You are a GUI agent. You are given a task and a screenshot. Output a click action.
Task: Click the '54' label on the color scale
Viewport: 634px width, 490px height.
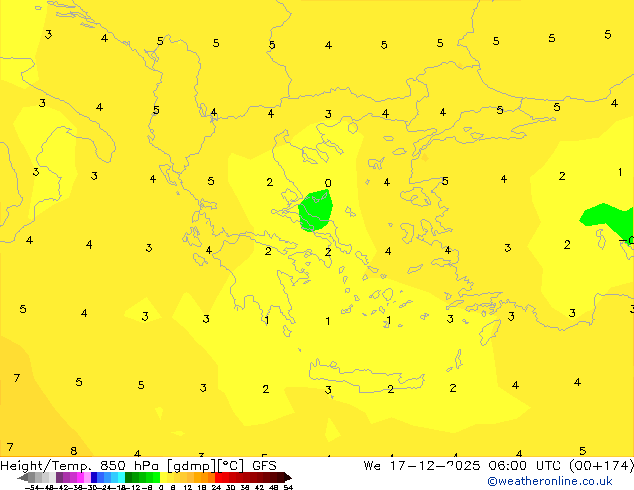(288, 487)
